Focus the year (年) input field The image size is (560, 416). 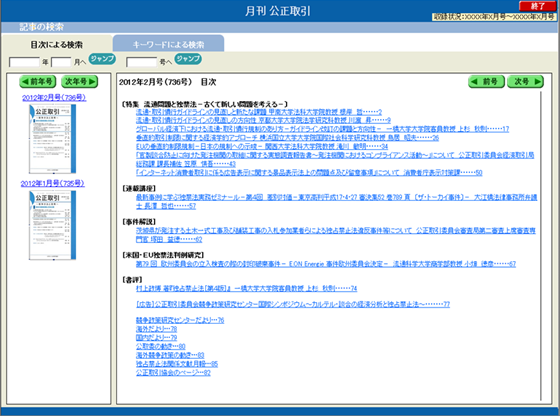tap(24, 62)
